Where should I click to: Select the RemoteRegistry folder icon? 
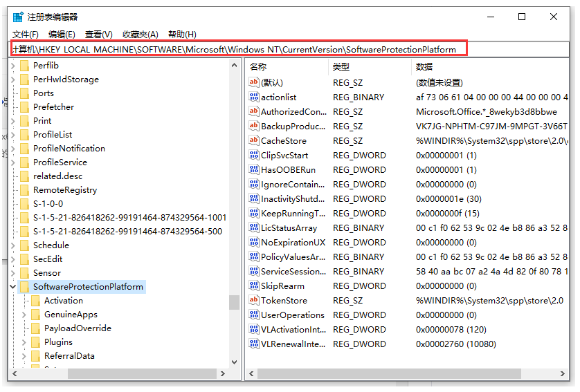25,190
